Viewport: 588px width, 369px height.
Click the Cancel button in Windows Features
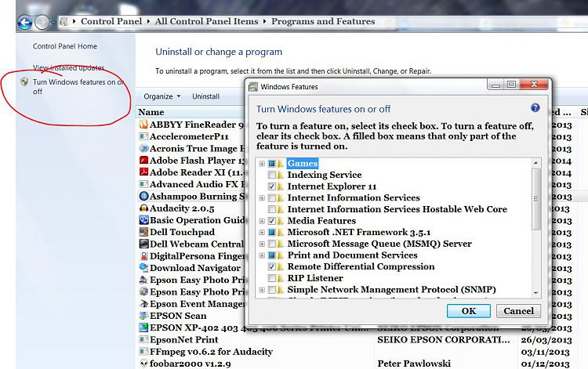click(519, 311)
